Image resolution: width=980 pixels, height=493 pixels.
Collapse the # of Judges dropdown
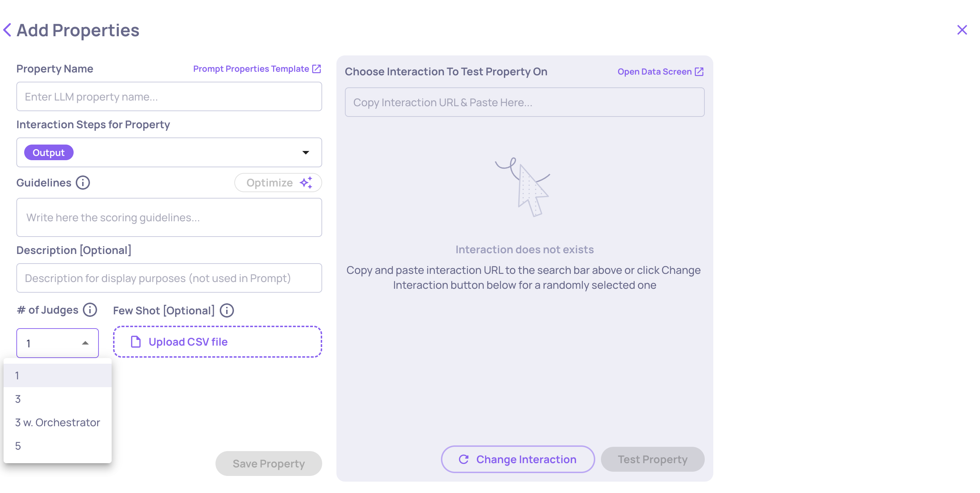[85, 342]
